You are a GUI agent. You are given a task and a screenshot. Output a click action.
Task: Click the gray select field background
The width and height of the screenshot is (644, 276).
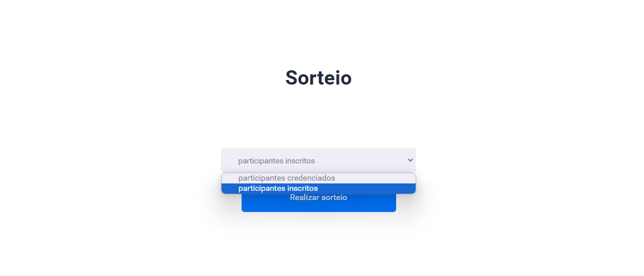pos(318,161)
